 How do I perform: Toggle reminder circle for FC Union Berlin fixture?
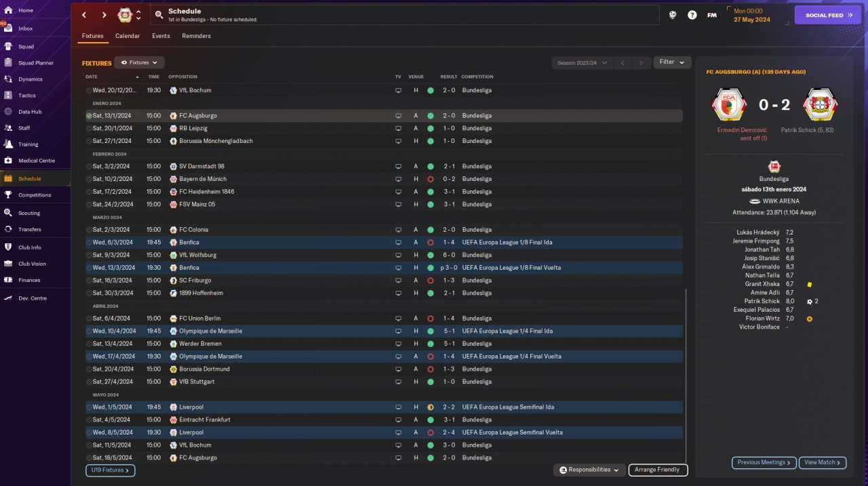click(x=89, y=319)
